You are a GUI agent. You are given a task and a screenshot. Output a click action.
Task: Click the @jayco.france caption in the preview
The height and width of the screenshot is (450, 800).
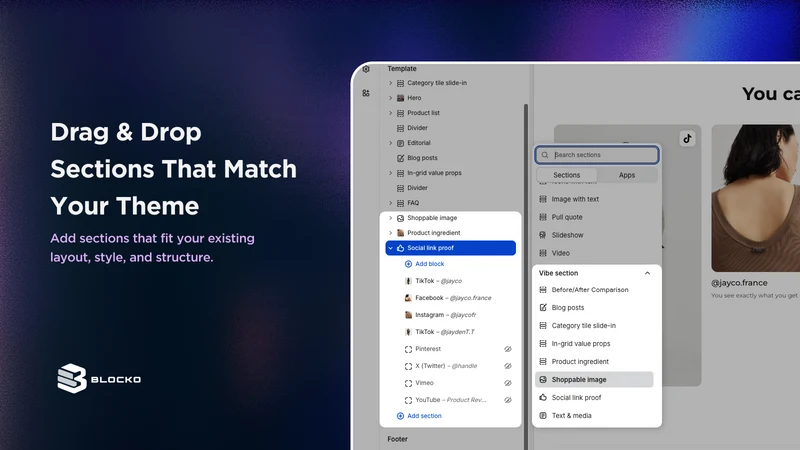tap(739, 283)
